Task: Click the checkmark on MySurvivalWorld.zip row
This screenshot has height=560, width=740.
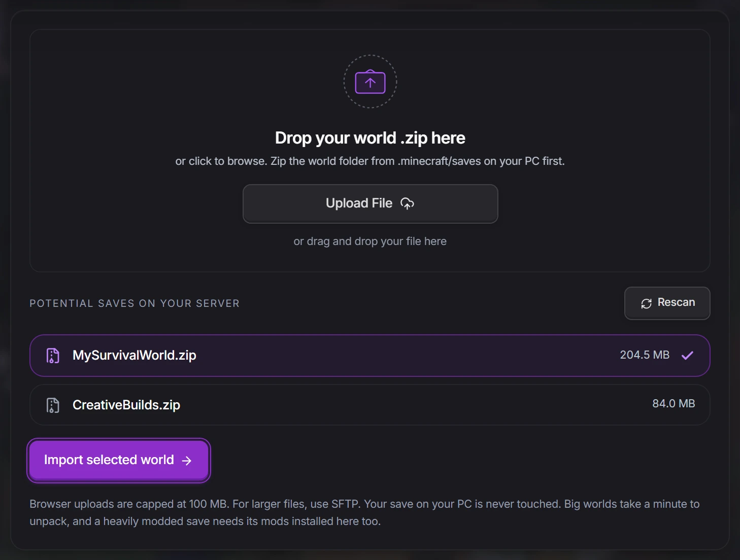Action: click(x=687, y=355)
